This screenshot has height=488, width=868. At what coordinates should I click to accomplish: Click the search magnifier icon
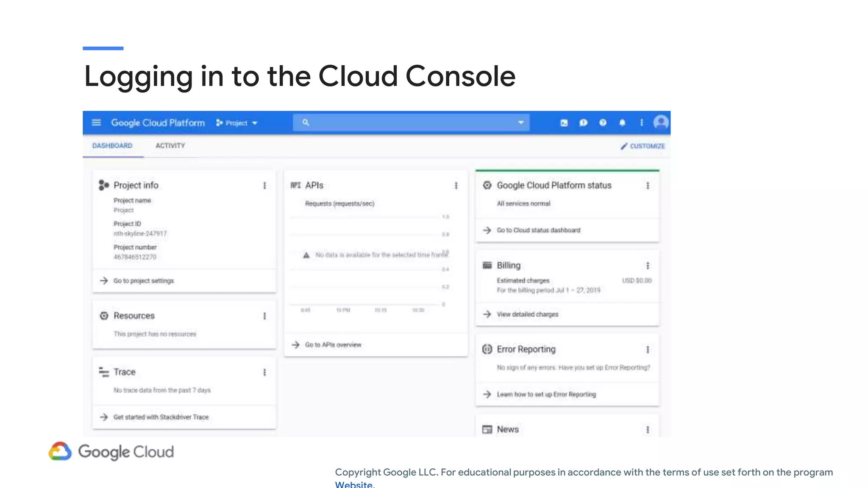tap(305, 122)
